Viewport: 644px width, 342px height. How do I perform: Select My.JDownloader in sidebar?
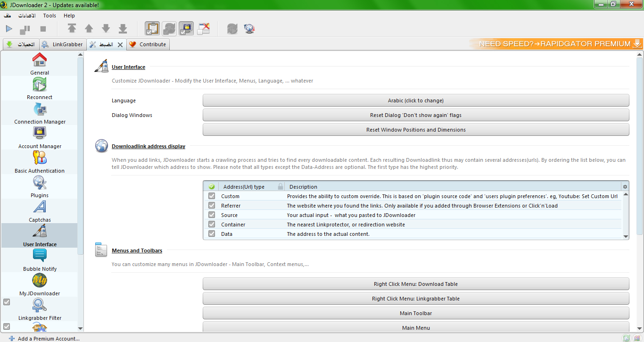pyautogui.click(x=40, y=284)
